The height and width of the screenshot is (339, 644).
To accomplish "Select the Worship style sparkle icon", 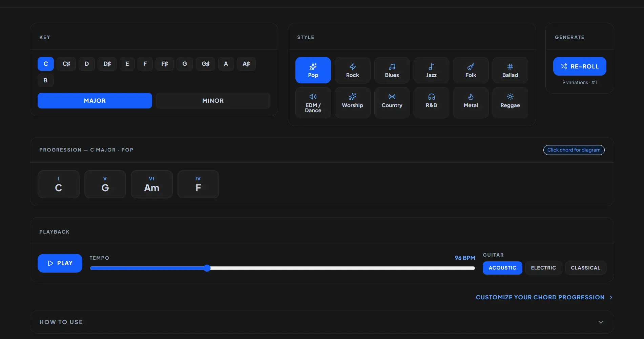I will [352, 97].
